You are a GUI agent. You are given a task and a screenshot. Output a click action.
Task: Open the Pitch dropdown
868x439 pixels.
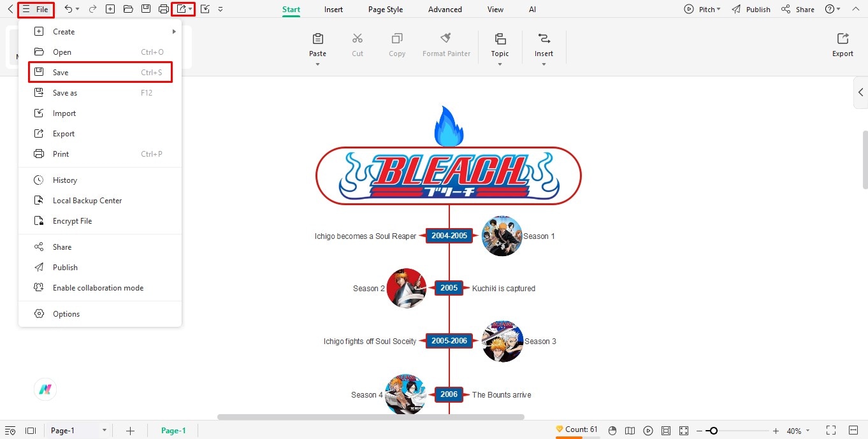[702, 10]
